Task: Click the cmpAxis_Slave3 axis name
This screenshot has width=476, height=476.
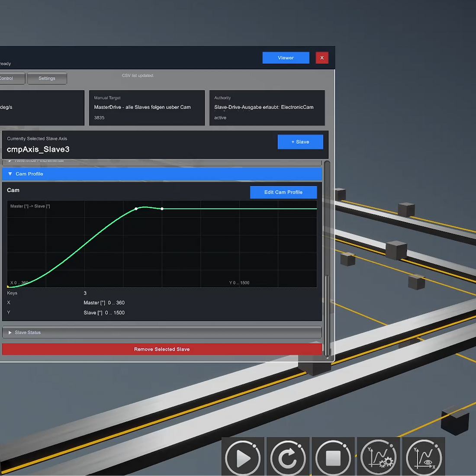Action: [x=38, y=149]
